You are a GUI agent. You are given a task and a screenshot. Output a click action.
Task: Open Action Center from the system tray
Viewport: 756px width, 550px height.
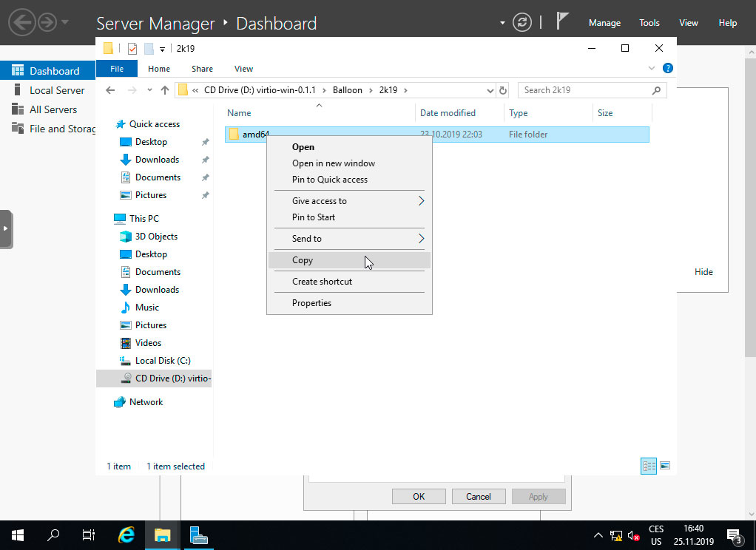coord(735,536)
